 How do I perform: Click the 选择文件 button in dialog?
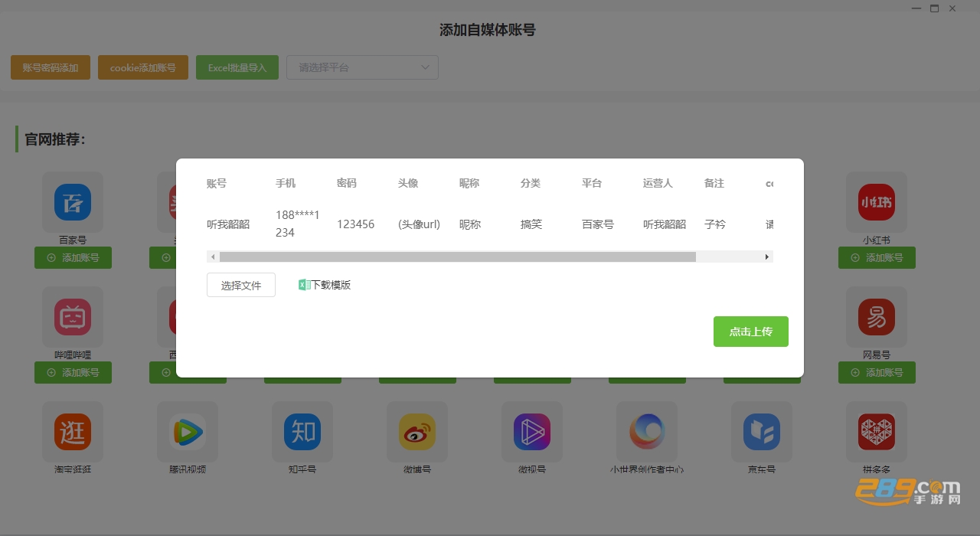point(241,285)
